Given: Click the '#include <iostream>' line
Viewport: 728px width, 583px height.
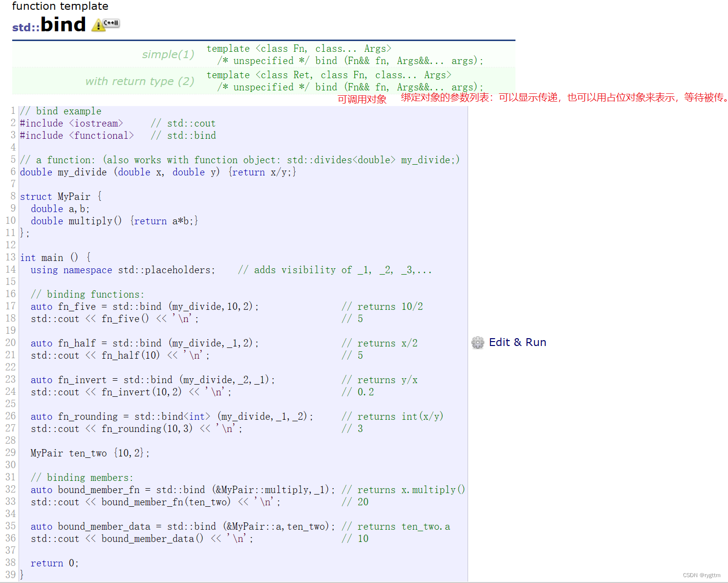Looking at the screenshot, I should point(71,123).
